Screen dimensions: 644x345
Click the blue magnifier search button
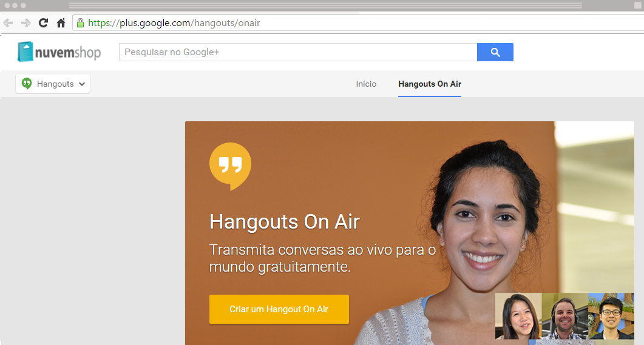pyautogui.click(x=495, y=52)
